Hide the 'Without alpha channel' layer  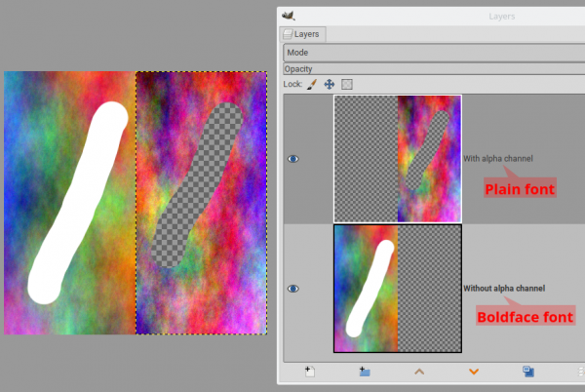292,289
